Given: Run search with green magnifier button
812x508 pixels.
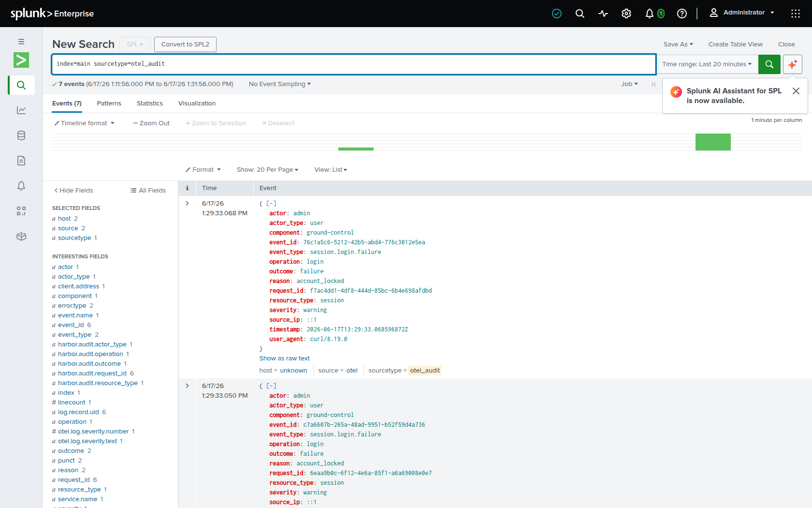Looking at the screenshot, I should pyautogui.click(x=769, y=64).
